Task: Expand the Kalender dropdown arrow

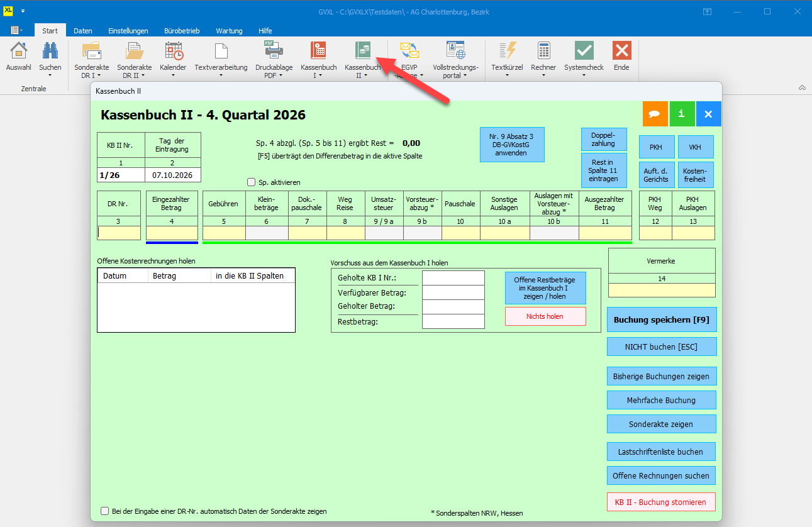Action: (173, 75)
